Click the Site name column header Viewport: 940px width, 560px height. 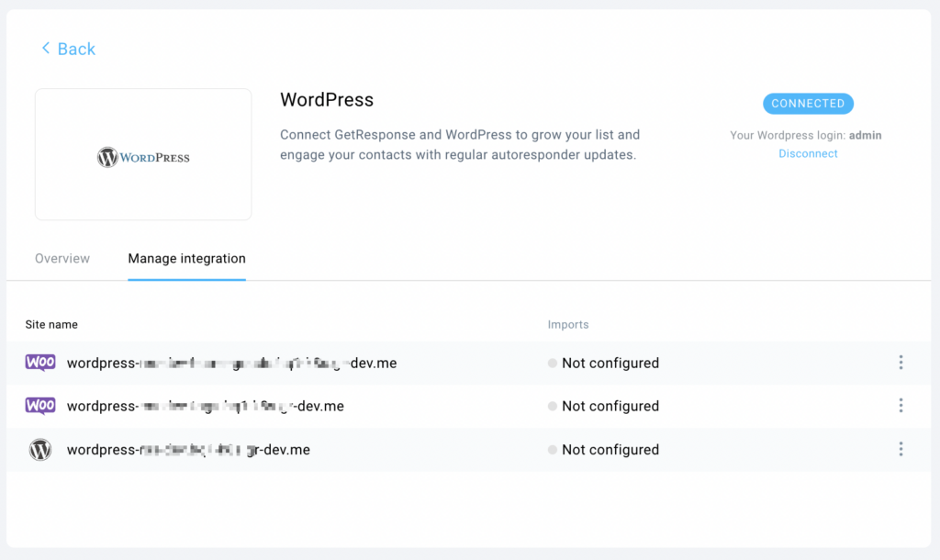(x=52, y=324)
